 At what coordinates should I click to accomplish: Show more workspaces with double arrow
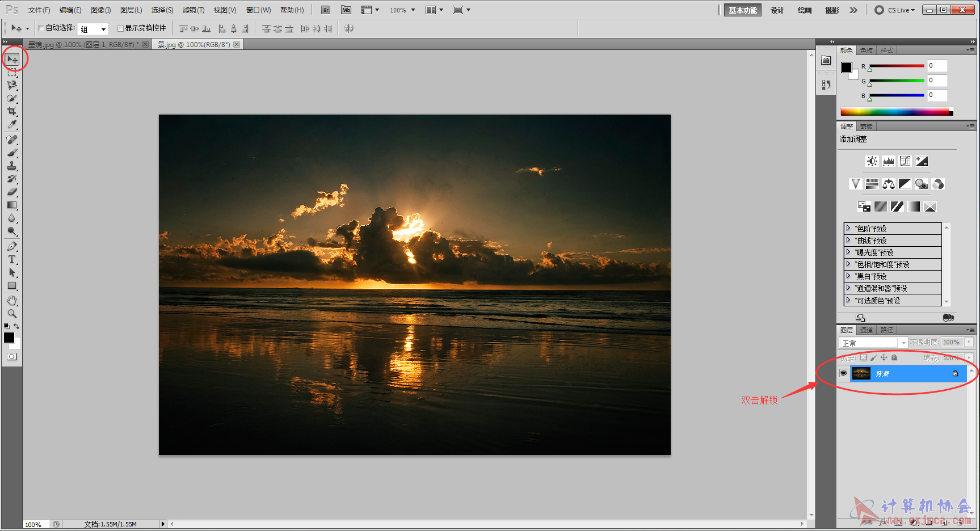(x=853, y=10)
